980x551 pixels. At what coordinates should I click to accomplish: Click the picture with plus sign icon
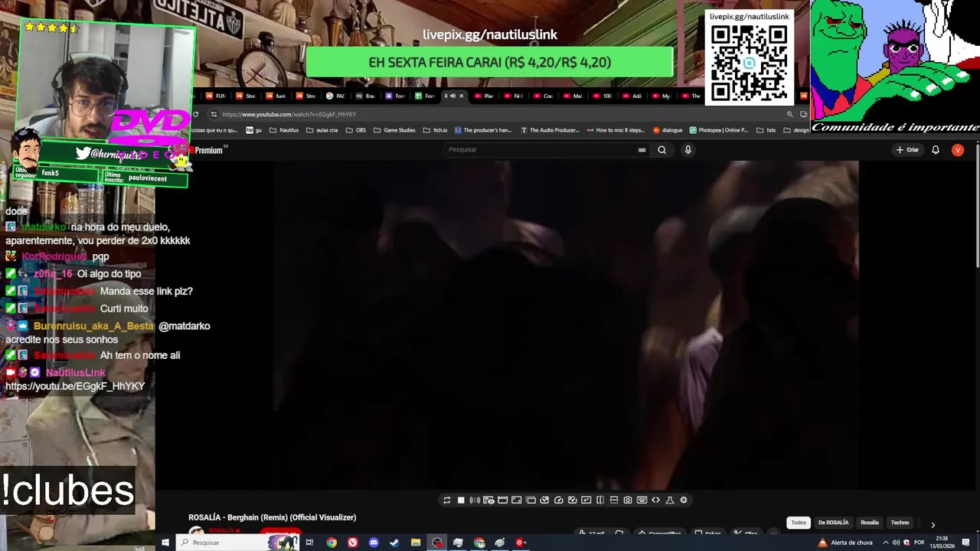click(x=586, y=500)
